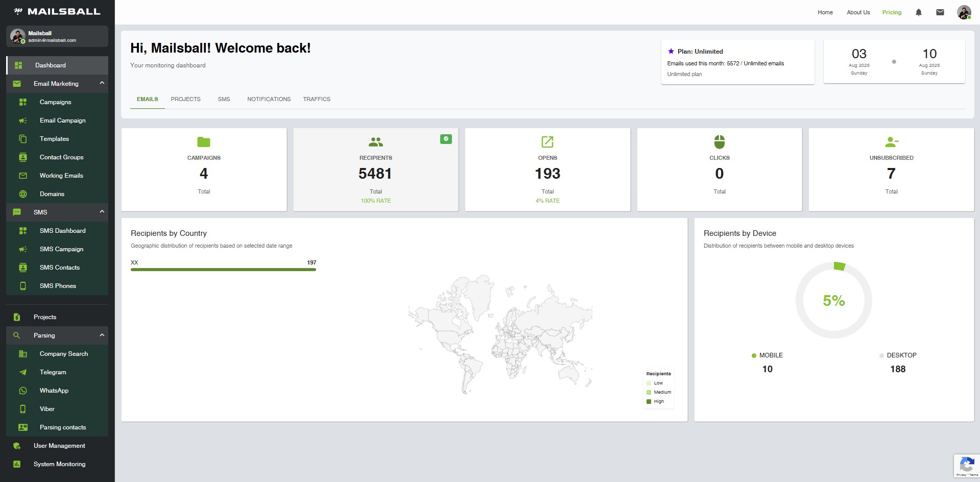Select the MOBILE legend dot in device chart
The width and height of the screenshot is (980, 482).
tap(754, 355)
